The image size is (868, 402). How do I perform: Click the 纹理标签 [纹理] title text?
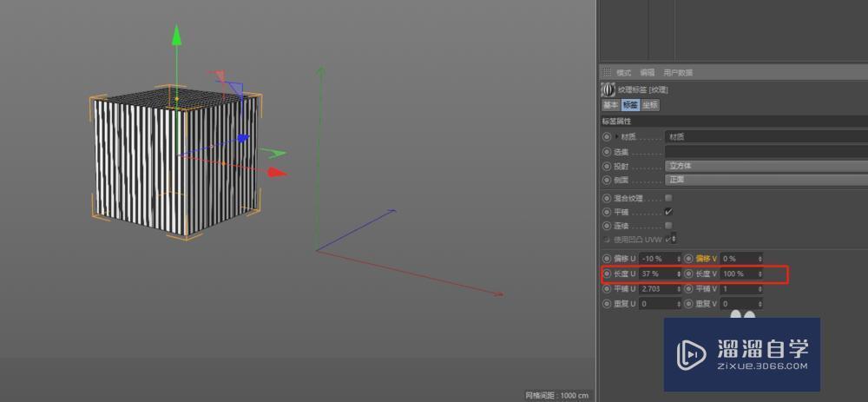[x=642, y=89]
